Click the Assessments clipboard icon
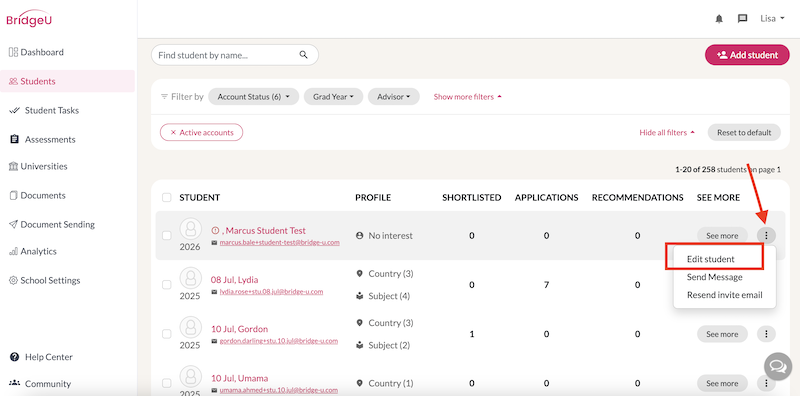 click(x=14, y=139)
